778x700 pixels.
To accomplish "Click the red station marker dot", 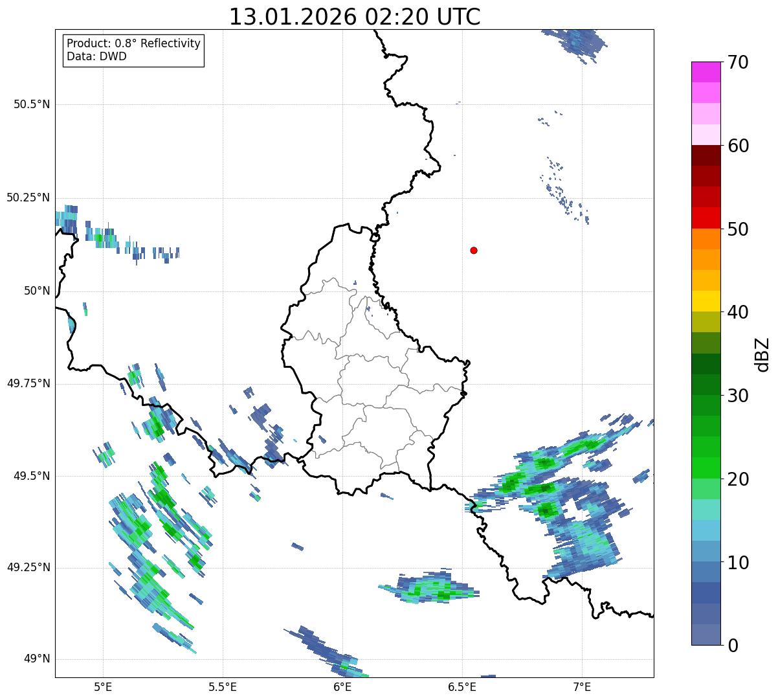I will click(474, 250).
